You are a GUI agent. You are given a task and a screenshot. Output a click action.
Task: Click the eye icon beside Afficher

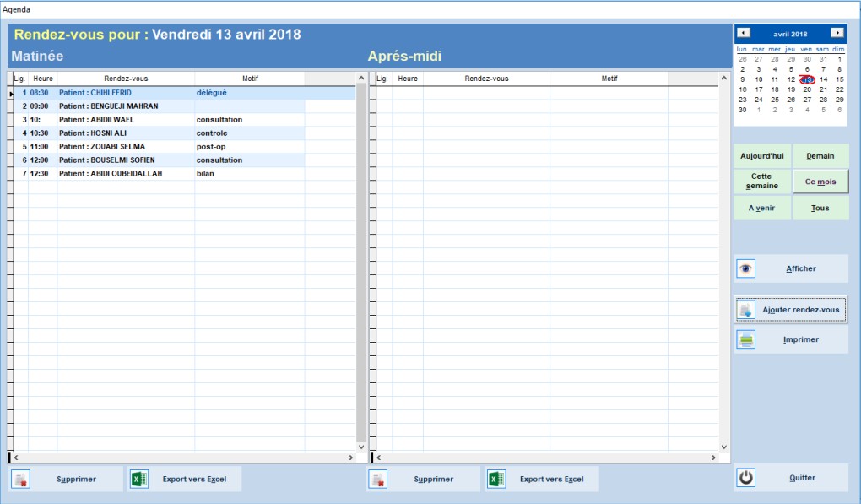746,268
